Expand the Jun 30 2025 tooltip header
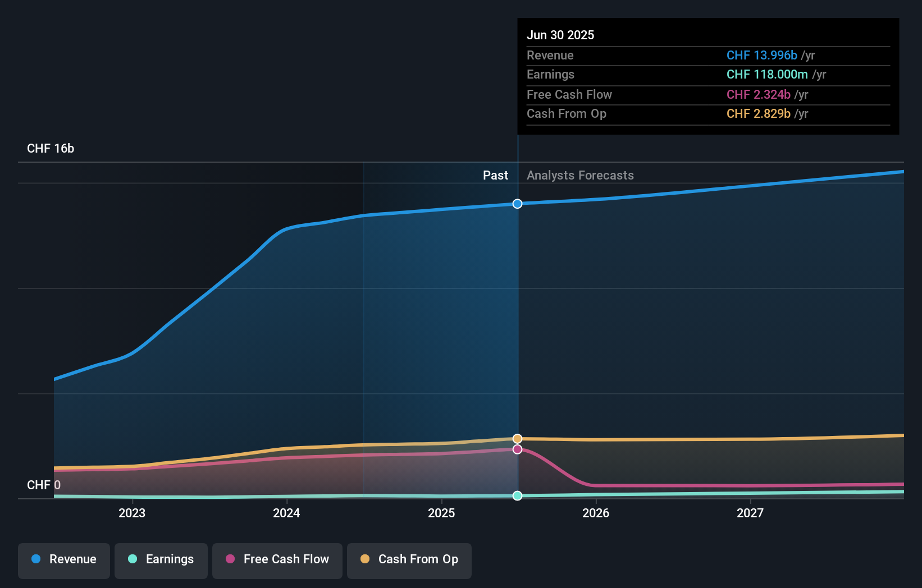922x588 pixels. [560, 35]
